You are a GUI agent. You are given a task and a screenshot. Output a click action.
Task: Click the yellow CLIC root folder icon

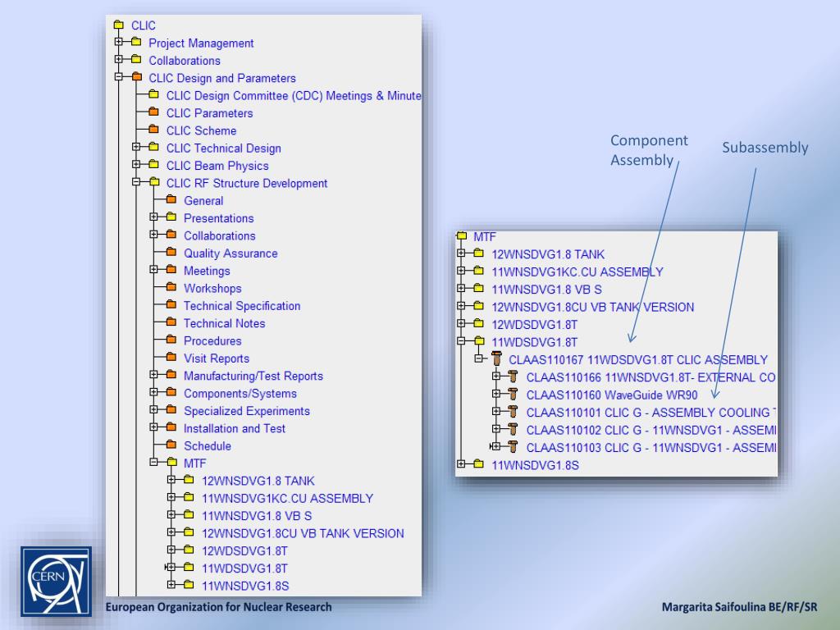(118, 25)
